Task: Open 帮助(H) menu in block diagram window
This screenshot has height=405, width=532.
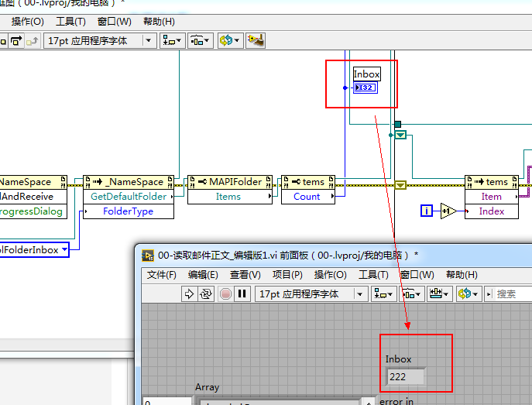Action: 159,22
